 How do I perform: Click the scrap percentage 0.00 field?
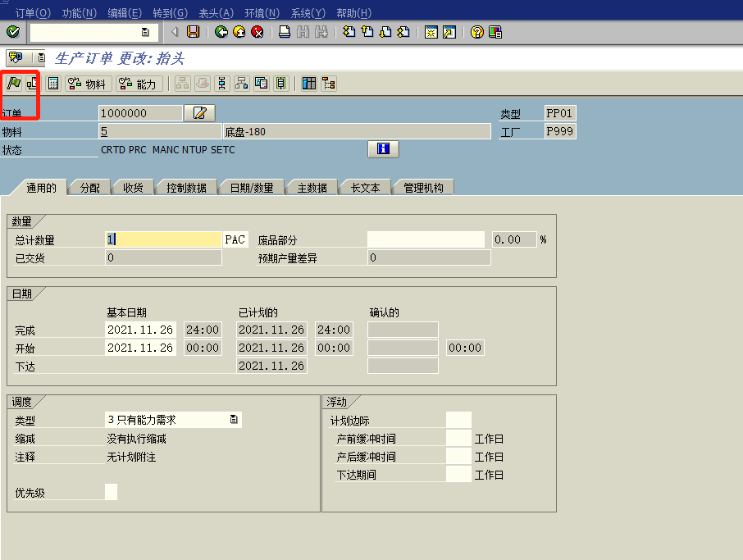514,239
